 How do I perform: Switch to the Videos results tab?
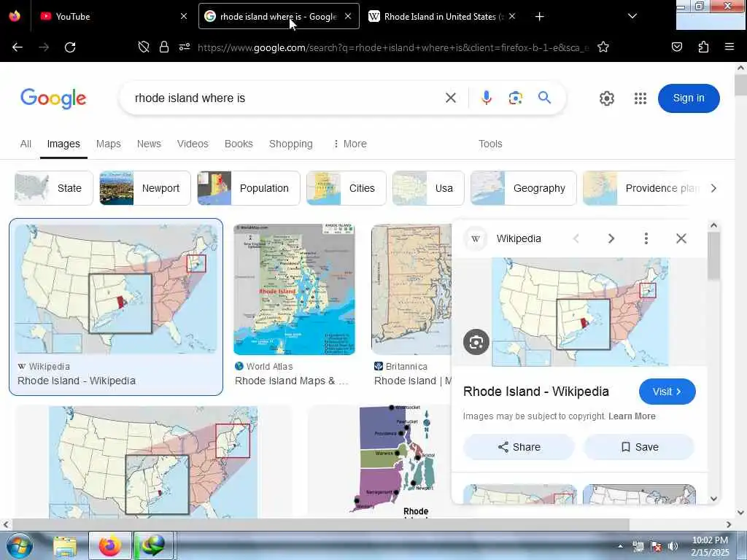pyautogui.click(x=193, y=144)
